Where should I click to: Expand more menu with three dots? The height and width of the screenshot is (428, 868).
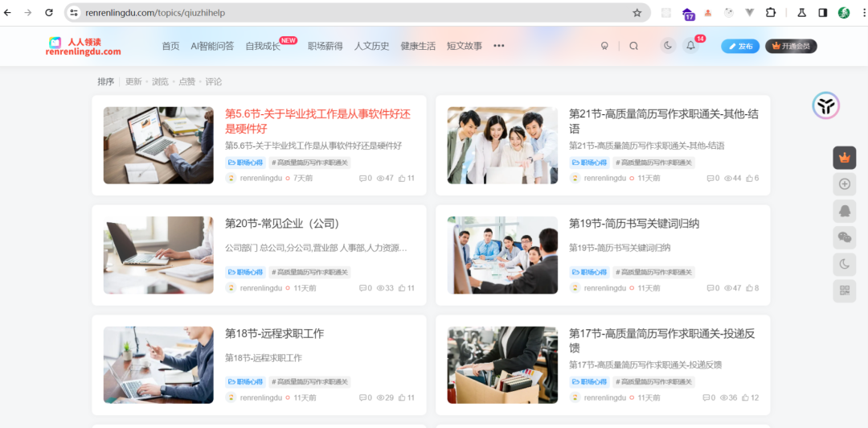(x=499, y=46)
